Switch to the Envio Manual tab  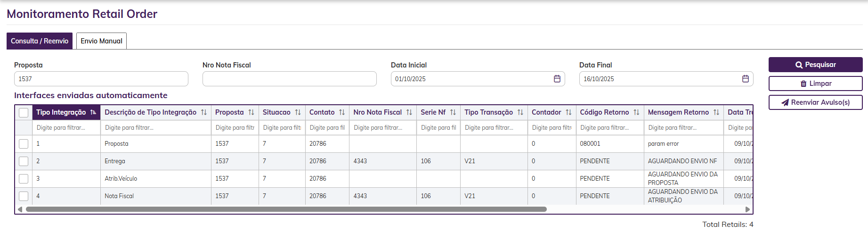pos(101,41)
